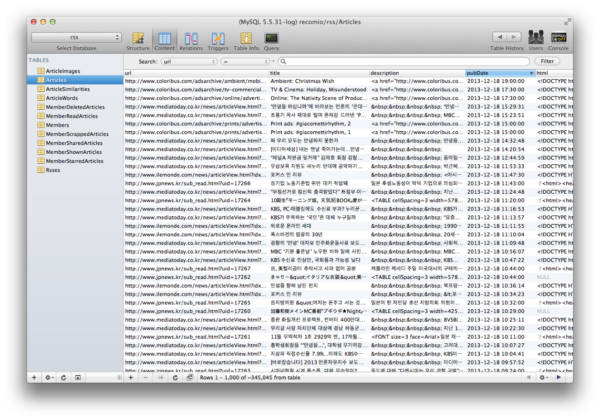Viewport: 600px width, 420px height.
Task: Duplicate the selected row
Action: (160, 378)
